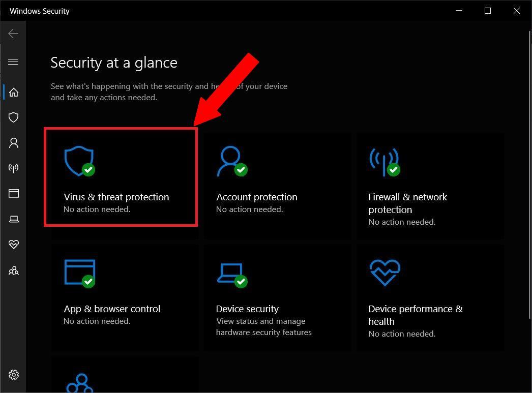The height and width of the screenshot is (393, 532).
Task: Open Settings gear at sidebar bottom
Action: point(14,375)
